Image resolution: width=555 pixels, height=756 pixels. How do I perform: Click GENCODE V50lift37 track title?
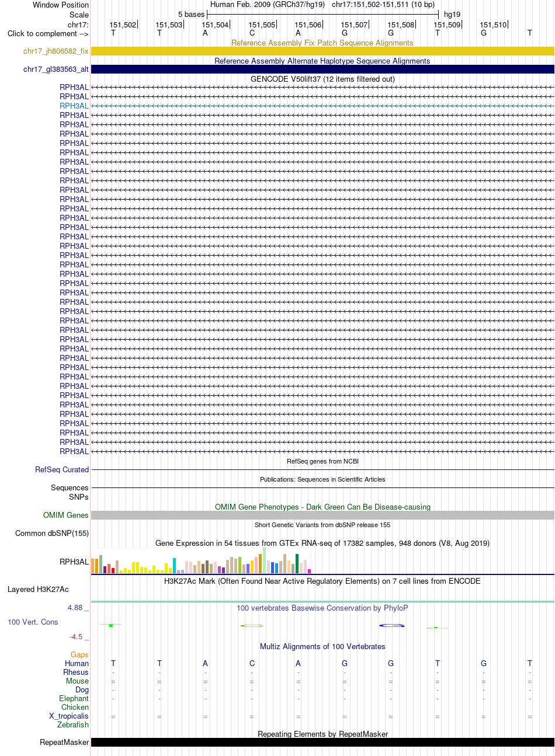322,79
